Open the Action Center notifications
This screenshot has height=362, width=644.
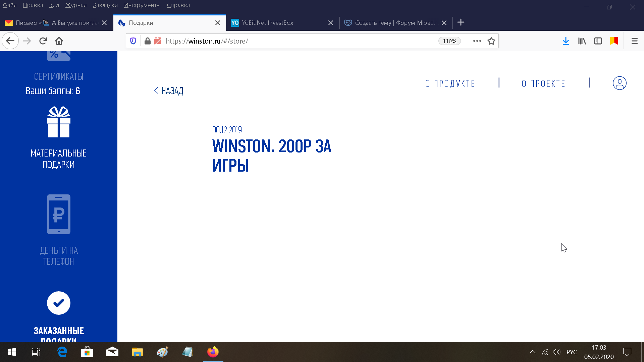(627, 352)
